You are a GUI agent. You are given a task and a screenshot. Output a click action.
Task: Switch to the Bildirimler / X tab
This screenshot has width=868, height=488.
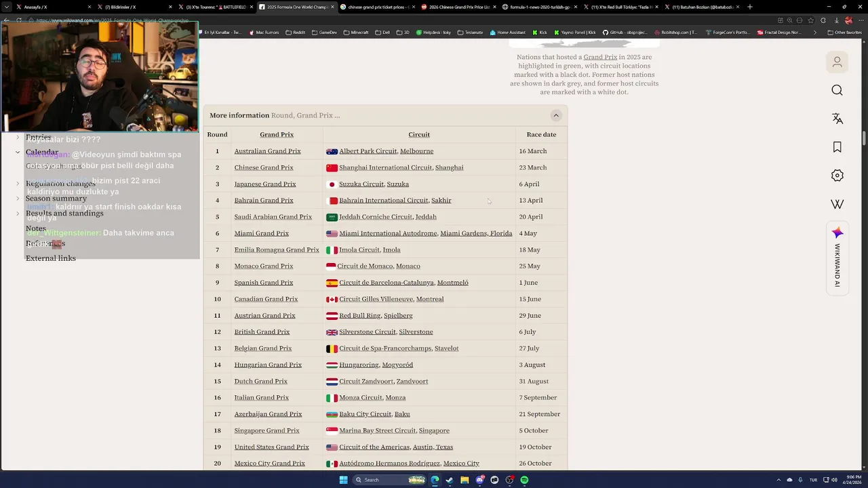click(136, 7)
